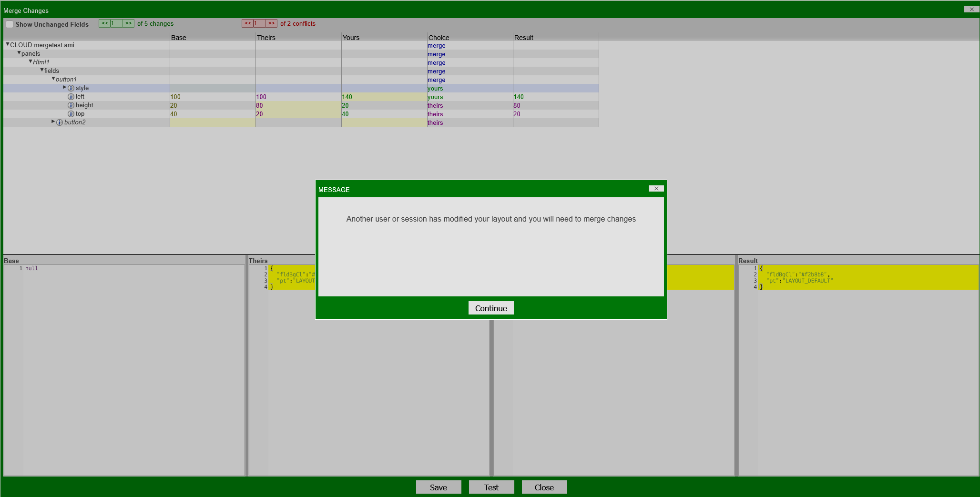Go to the next change
Viewport: 980px width, 497px height.
[128, 23]
